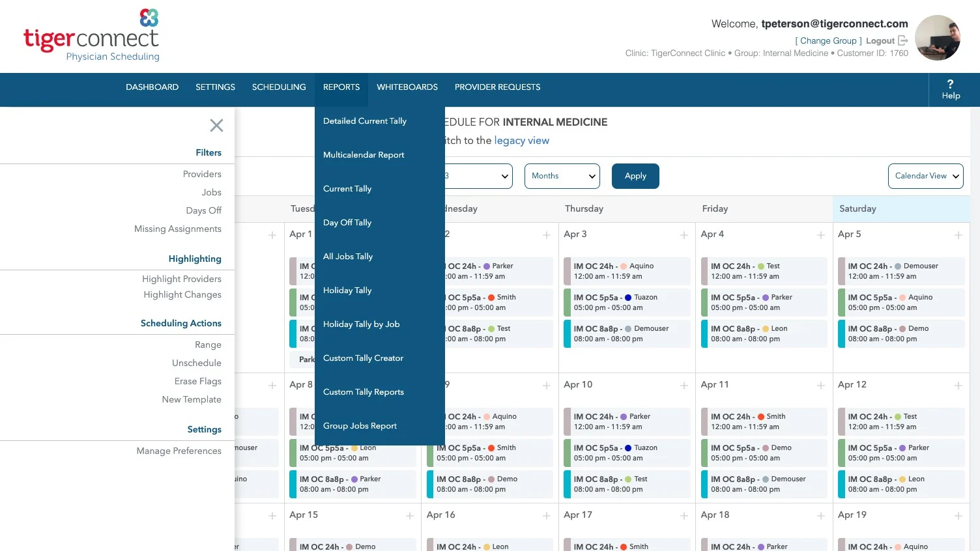
Task: Open Apr 11 IM OC 24h Smith shift
Action: coord(764,421)
